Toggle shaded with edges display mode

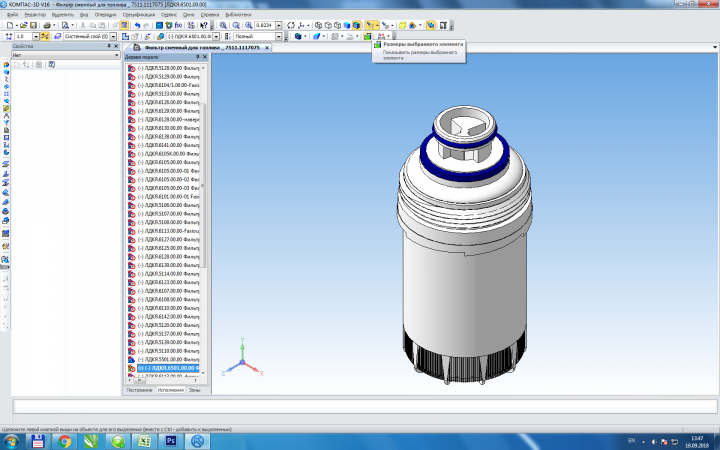point(356,25)
